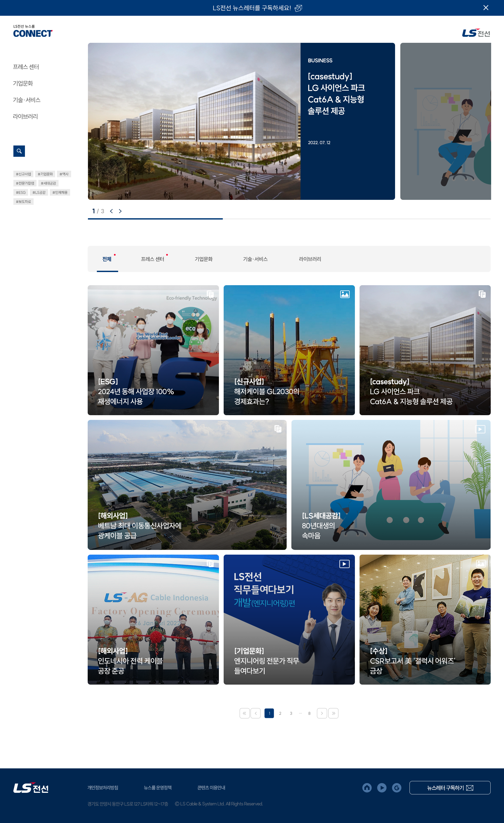Click the #세대공감 tag

point(48,183)
